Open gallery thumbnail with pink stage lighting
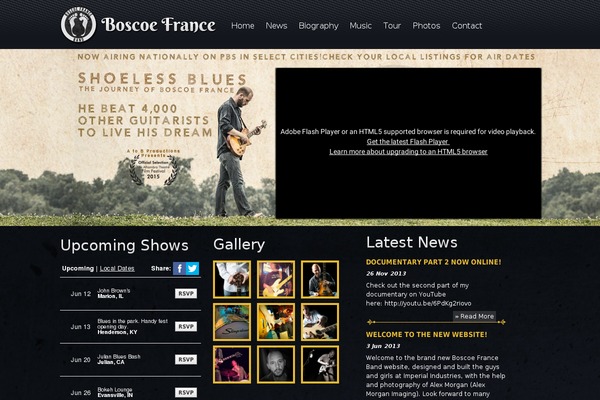 232,365
